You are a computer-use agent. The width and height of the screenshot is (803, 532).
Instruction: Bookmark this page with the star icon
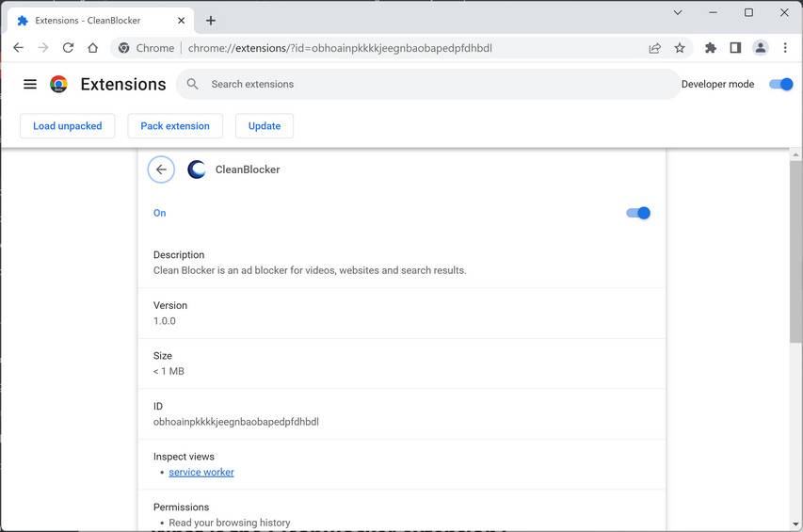click(680, 48)
